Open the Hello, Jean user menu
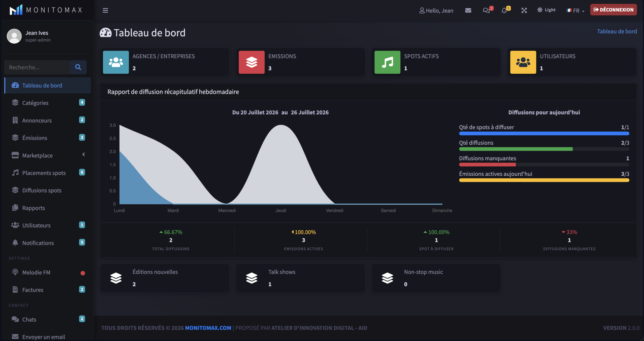Screen dimensions: 644x341 436,10
